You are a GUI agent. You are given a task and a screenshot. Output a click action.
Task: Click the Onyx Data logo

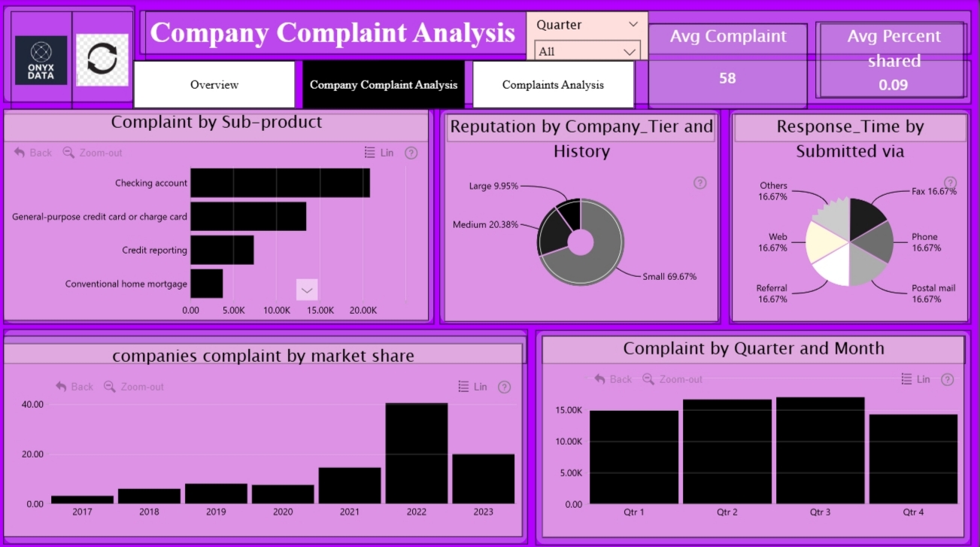click(41, 59)
